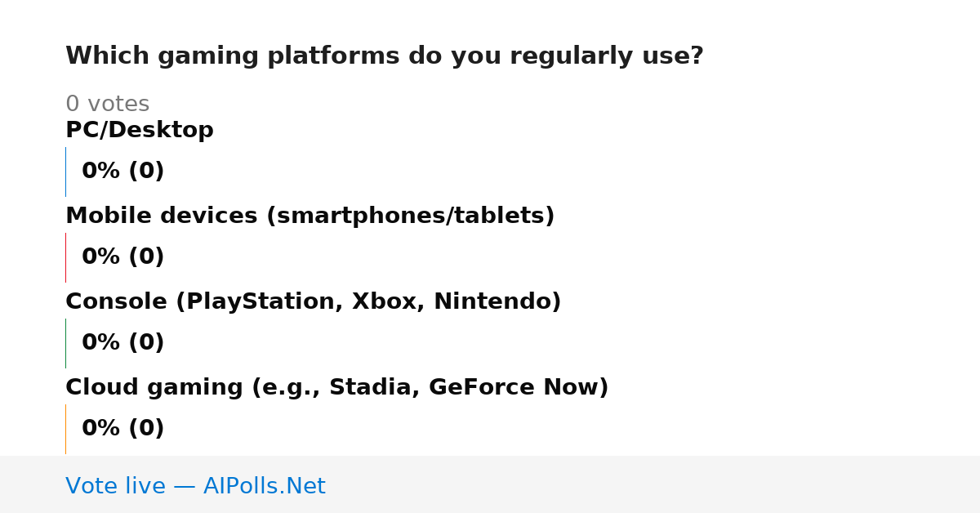Click the 0% (0) result under Cloud gaming

[123, 429]
